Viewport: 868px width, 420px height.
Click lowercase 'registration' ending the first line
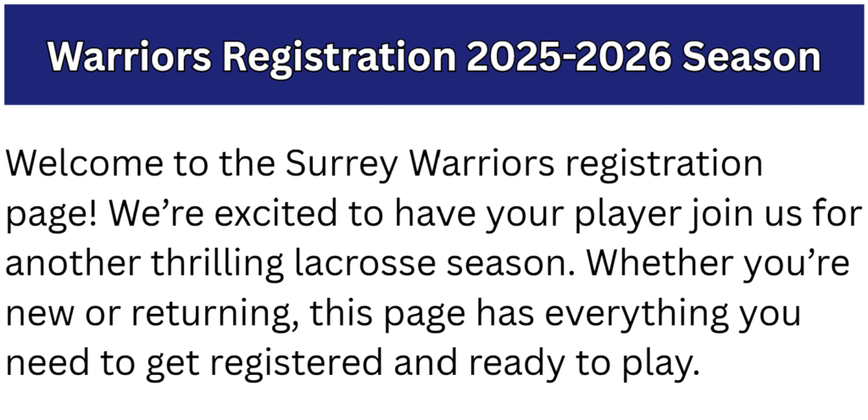[663, 167]
